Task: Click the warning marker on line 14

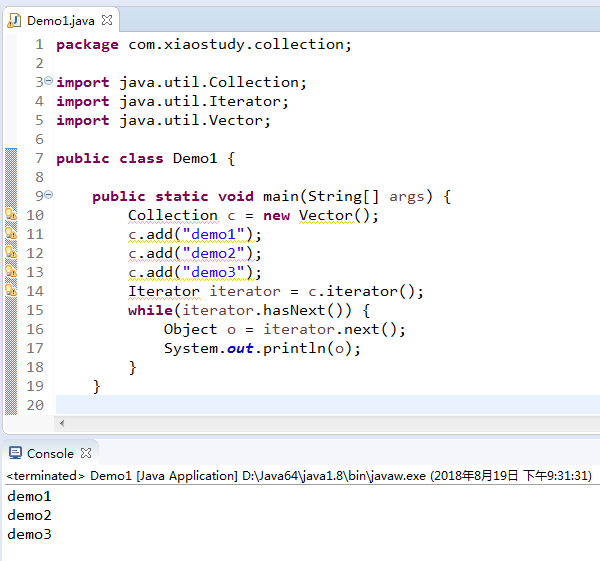Action: click(11, 290)
